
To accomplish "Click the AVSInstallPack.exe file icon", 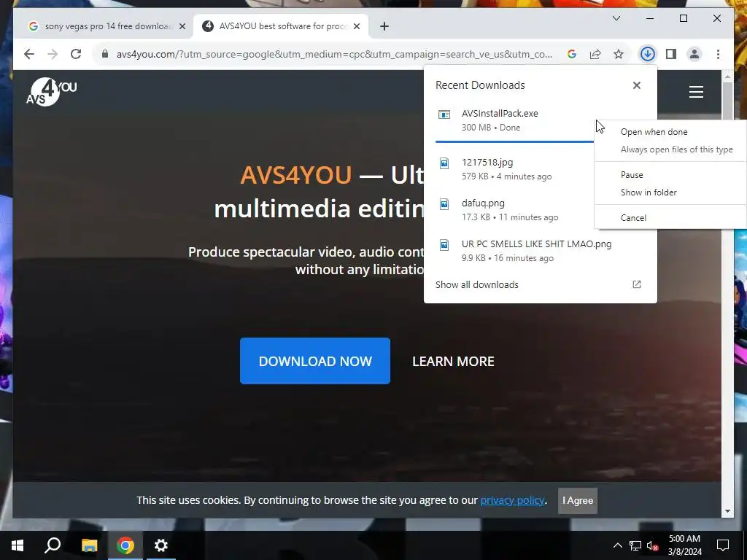I will coord(444,114).
